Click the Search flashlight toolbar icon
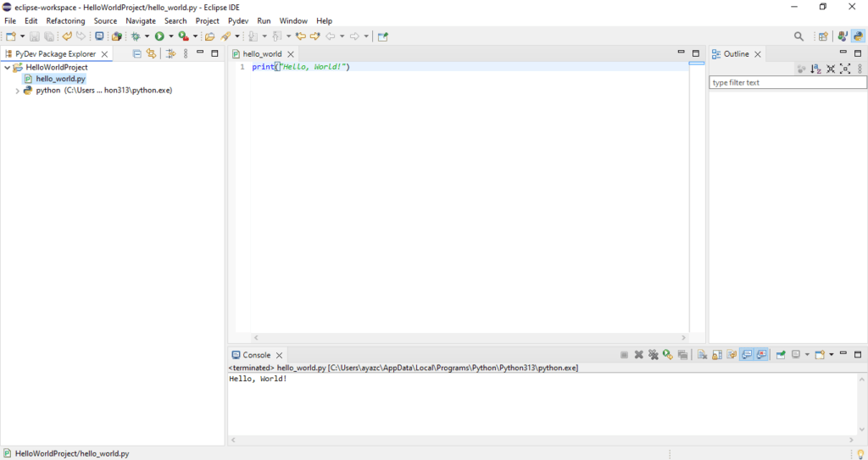This screenshot has width=868, height=460. 225,36
